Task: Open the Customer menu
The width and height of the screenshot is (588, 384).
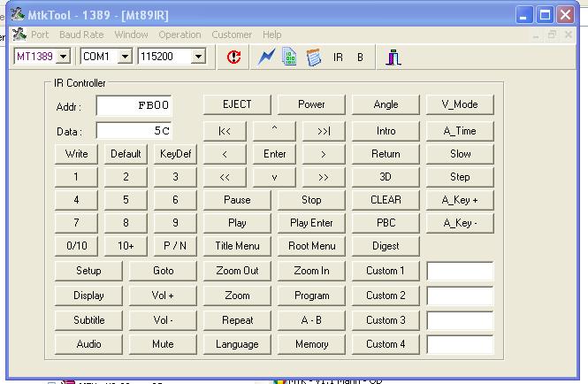Action: pyautogui.click(x=232, y=35)
